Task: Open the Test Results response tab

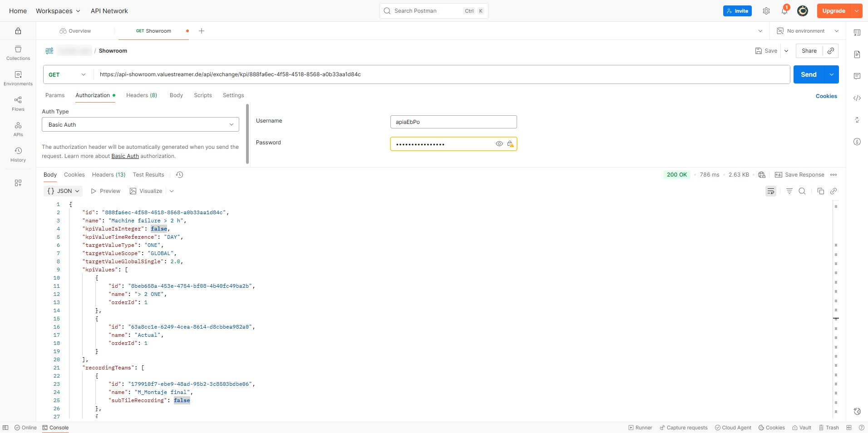Action: click(x=148, y=175)
